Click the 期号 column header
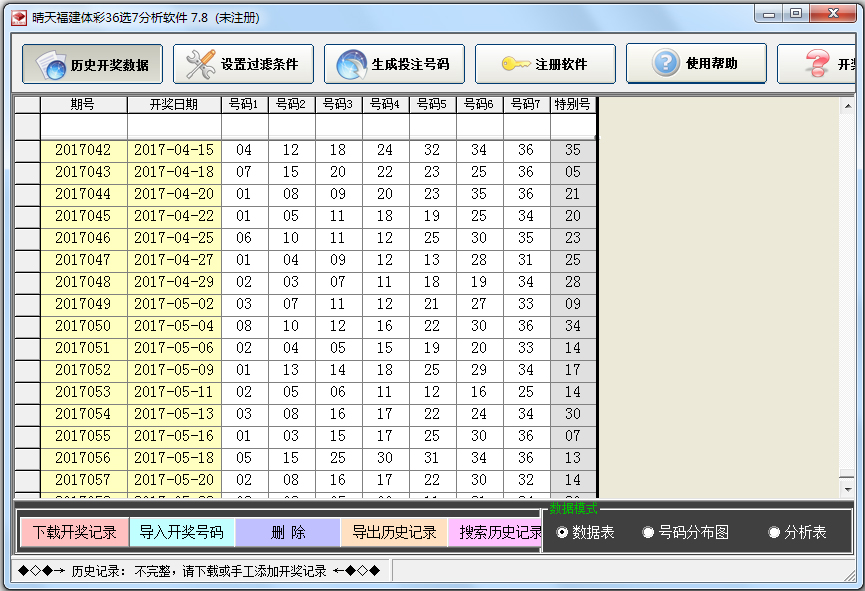Screen dimensions: 865x591 point(83,104)
